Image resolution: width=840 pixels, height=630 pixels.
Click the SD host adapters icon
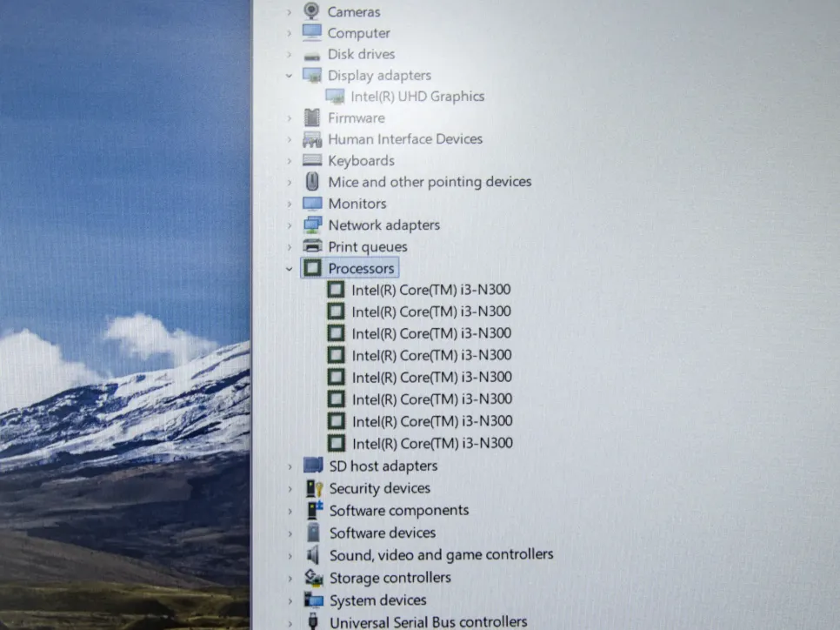[x=313, y=466]
